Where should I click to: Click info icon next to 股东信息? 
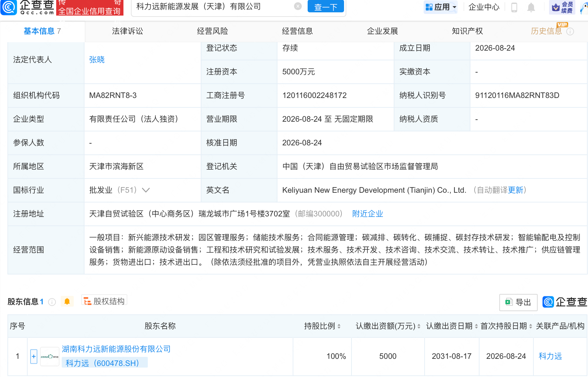52,302
